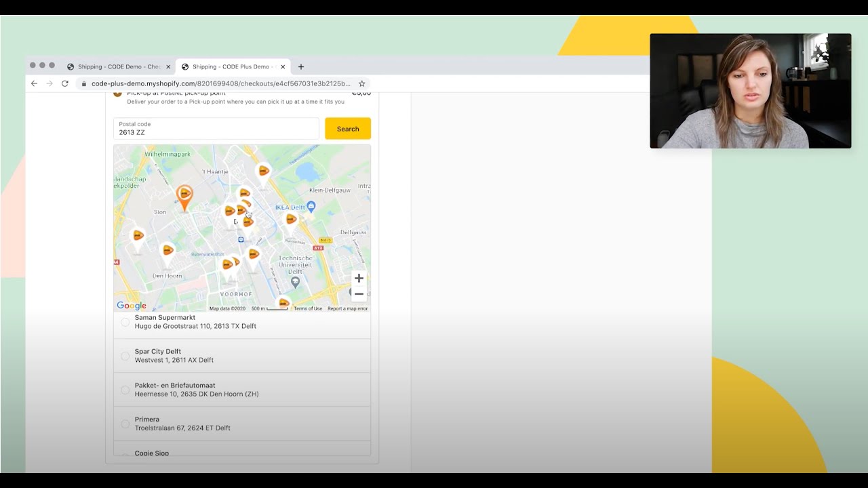Select the PostNL pickup pin near Den Hoorn
Viewport: 868px width, 488px height.
167,250
